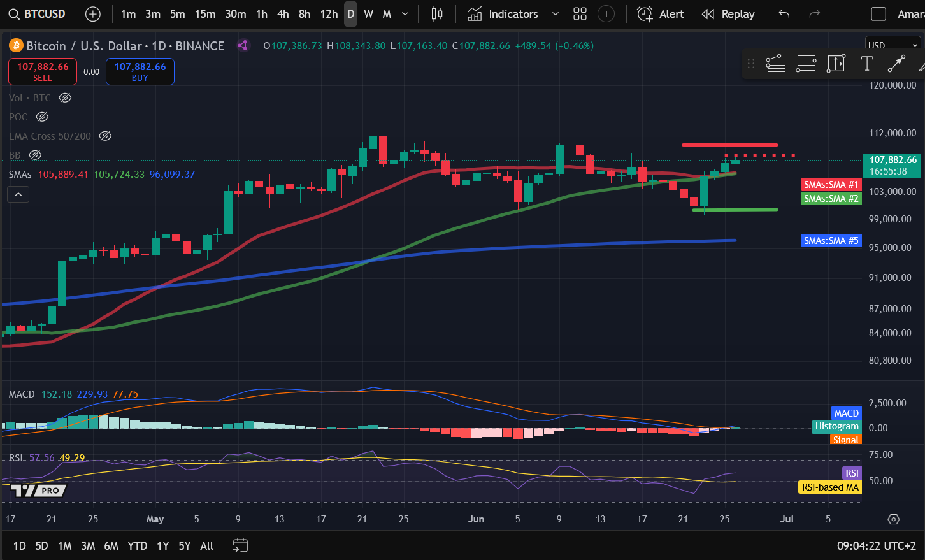Set chart range to 5D
925x560 pixels.
click(42, 545)
